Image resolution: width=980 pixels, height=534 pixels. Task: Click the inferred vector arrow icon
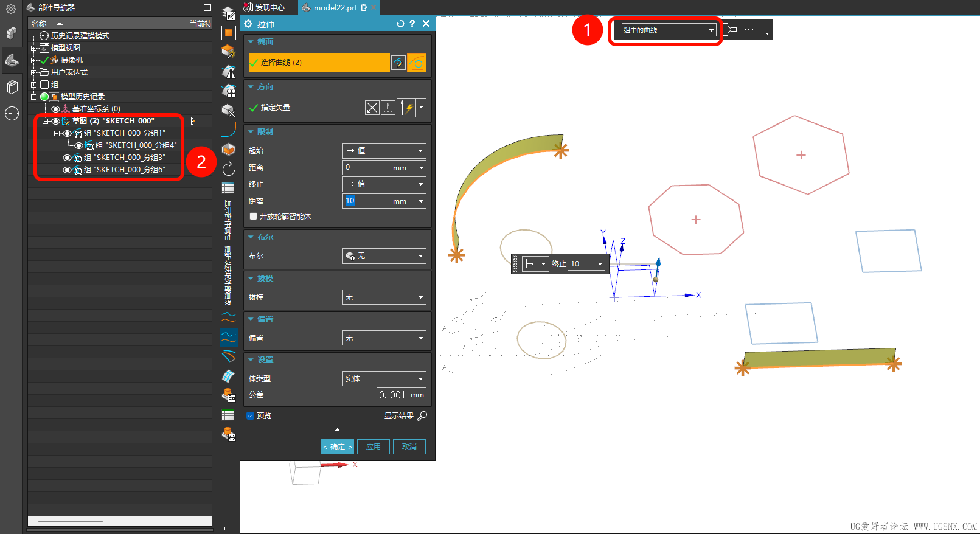tap(406, 108)
